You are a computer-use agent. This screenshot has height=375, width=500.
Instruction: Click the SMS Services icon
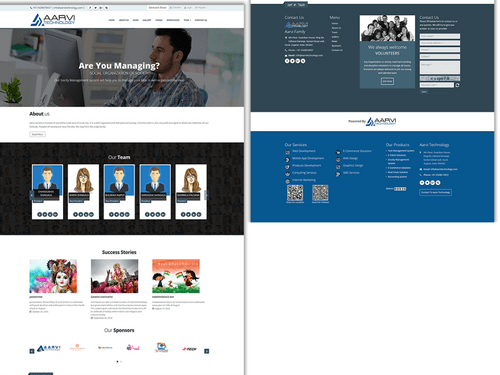tap(338, 174)
